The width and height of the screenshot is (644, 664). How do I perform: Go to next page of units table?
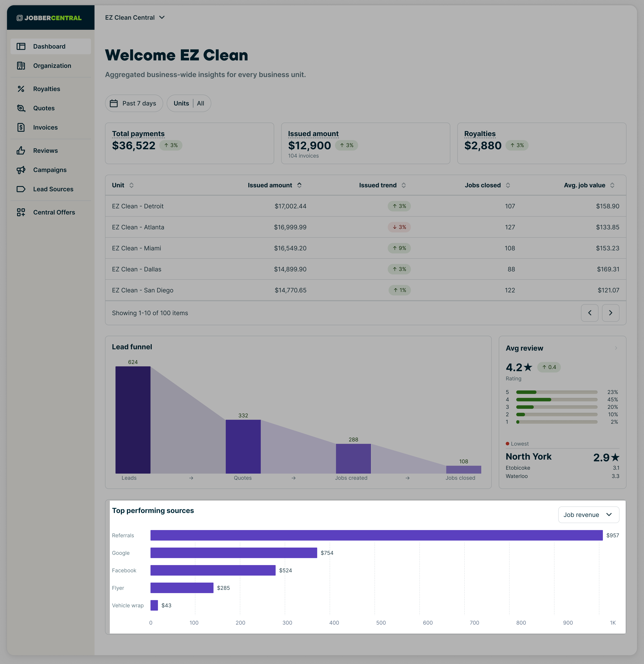[x=610, y=313]
